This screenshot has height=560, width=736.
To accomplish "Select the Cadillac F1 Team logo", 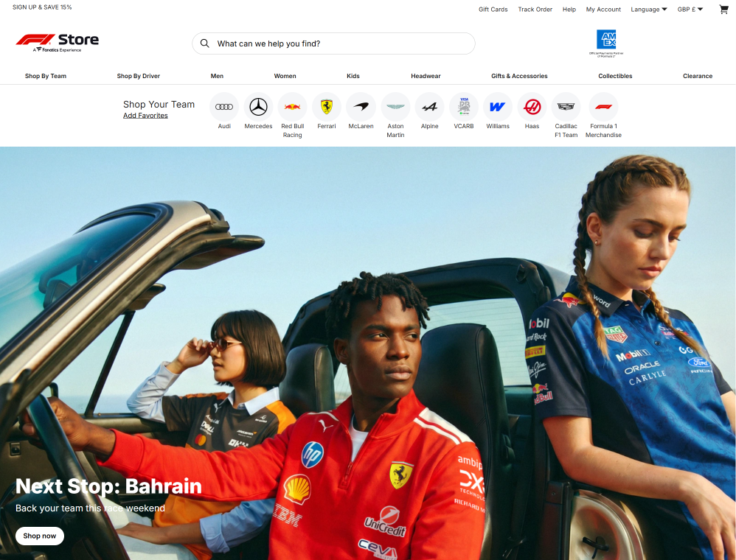I will coord(566,107).
